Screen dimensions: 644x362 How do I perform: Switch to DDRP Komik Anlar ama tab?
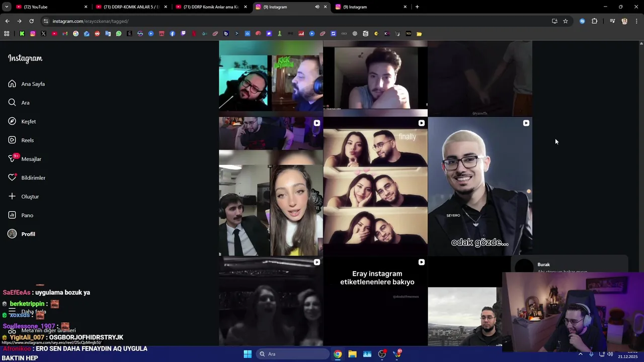210,7
